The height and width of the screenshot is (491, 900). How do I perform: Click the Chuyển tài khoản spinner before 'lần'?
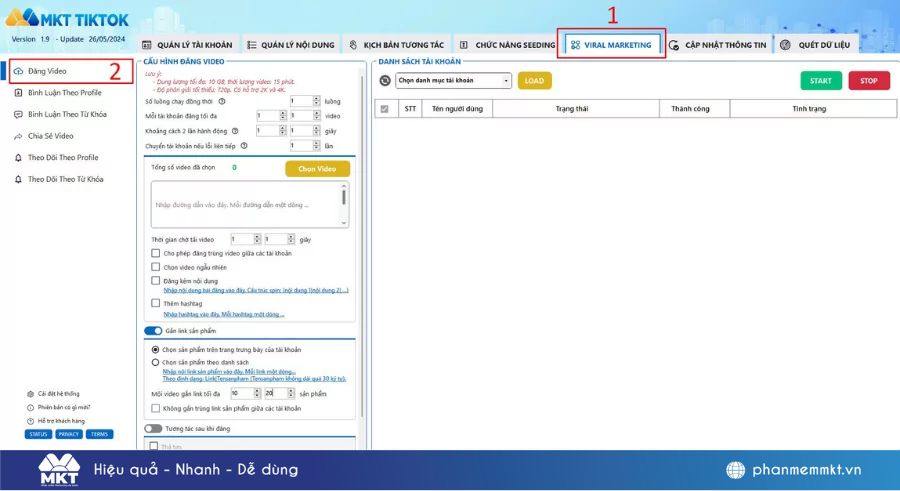316,146
